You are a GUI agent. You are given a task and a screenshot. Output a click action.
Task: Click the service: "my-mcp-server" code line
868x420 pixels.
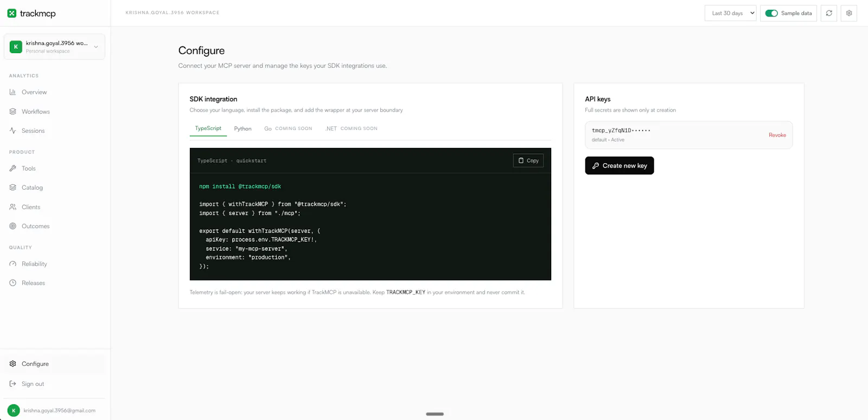247,249
